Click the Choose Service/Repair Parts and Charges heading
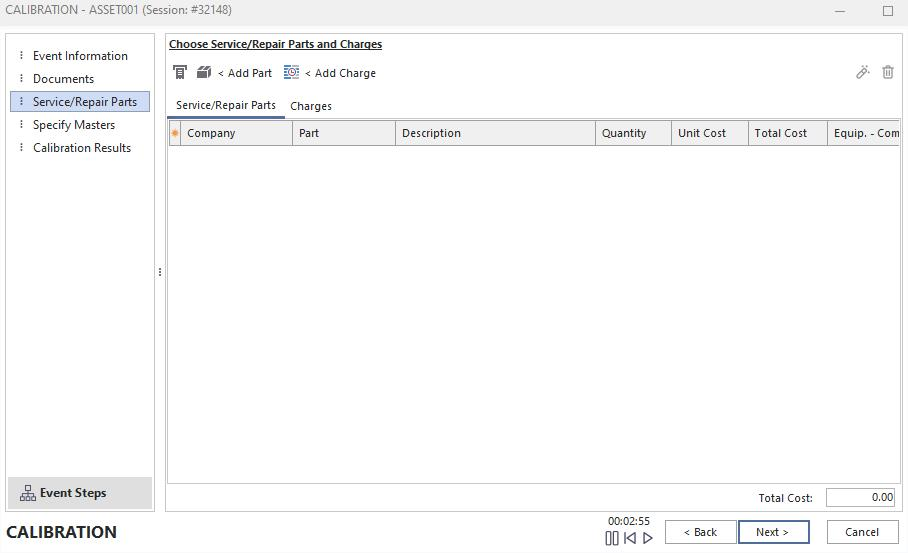The width and height of the screenshot is (908, 553). (x=275, y=44)
